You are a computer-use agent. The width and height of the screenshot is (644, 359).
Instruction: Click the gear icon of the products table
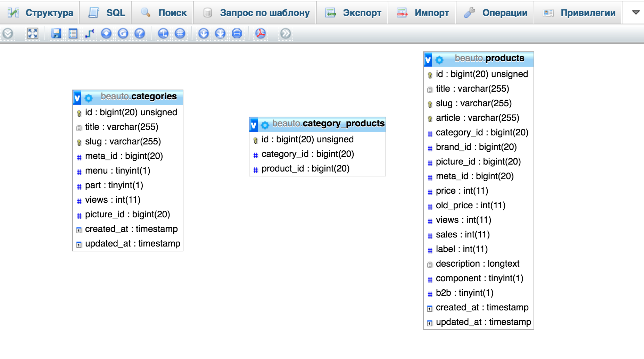[x=439, y=60]
